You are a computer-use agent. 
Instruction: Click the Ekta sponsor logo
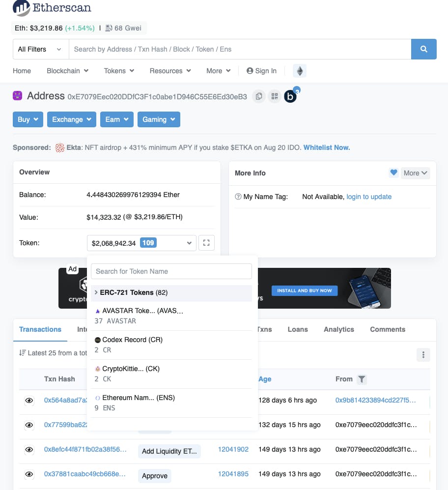pyautogui.click(x=59, y=147)
